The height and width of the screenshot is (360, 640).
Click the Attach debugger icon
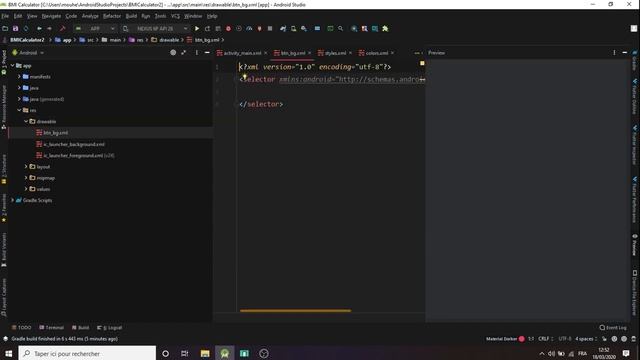click(259, 29)
